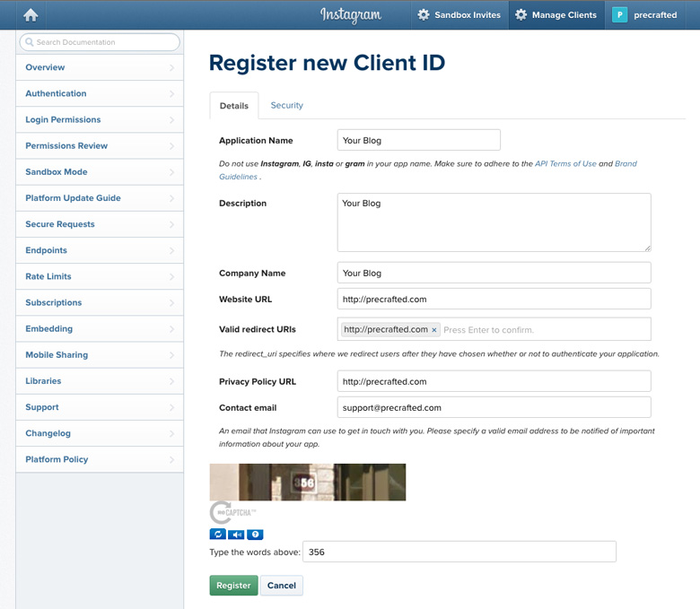Expand the Subscriptions chevron
700x609 pixels.
172,302
